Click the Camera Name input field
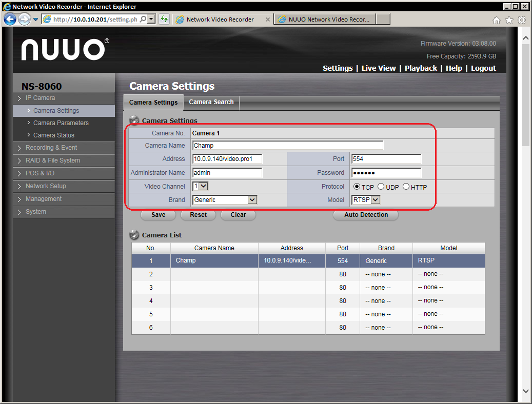Viewport: 532px width, 404px height. [287, 146]
